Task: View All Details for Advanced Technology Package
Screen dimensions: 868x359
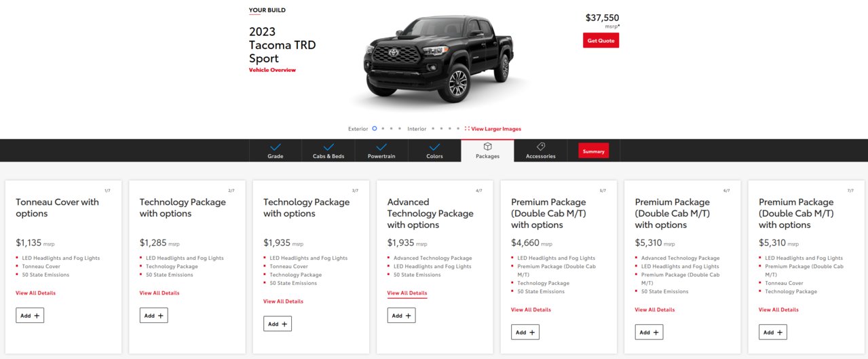Action: point(407,293)
